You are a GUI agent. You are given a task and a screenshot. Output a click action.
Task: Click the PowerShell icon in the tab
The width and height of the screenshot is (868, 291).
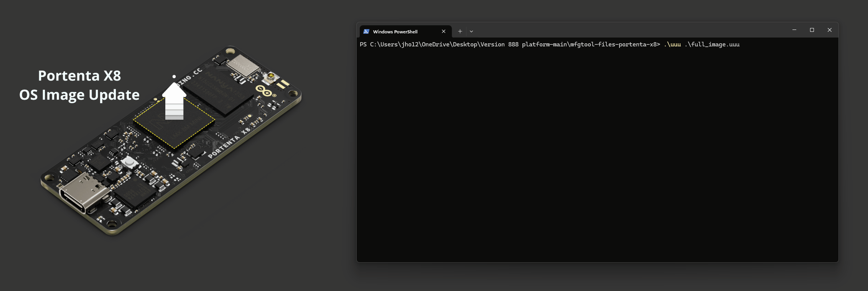[366, 31]
